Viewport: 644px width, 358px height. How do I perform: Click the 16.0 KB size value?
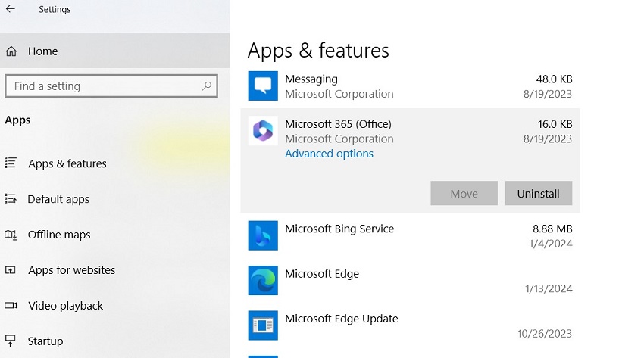[555, 124]
